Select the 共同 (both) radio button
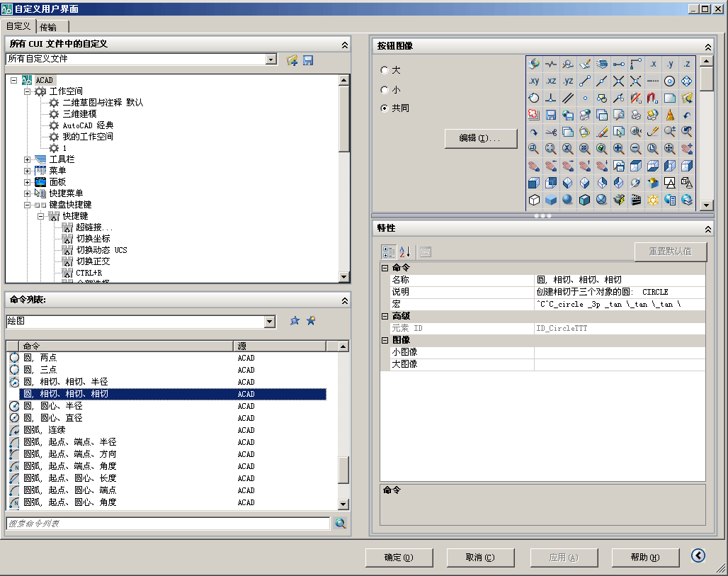Viewport: 728px width, 576px height. (x=384, y=108)
